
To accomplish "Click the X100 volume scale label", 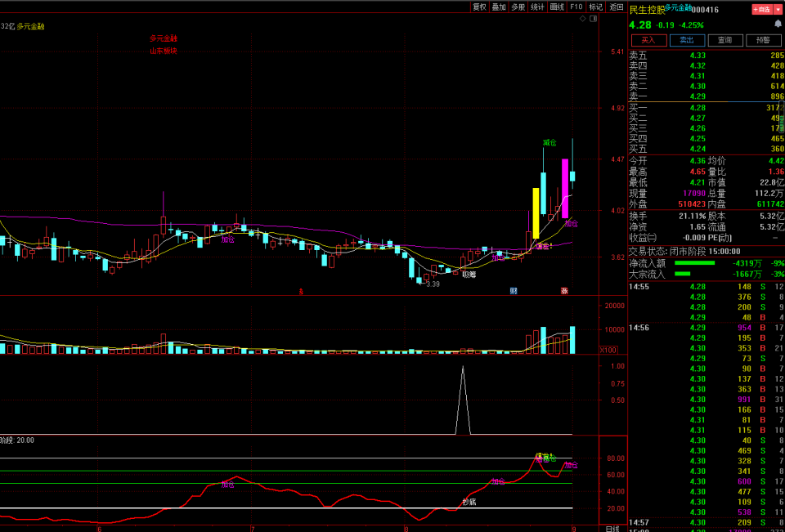I will point(608,350).
